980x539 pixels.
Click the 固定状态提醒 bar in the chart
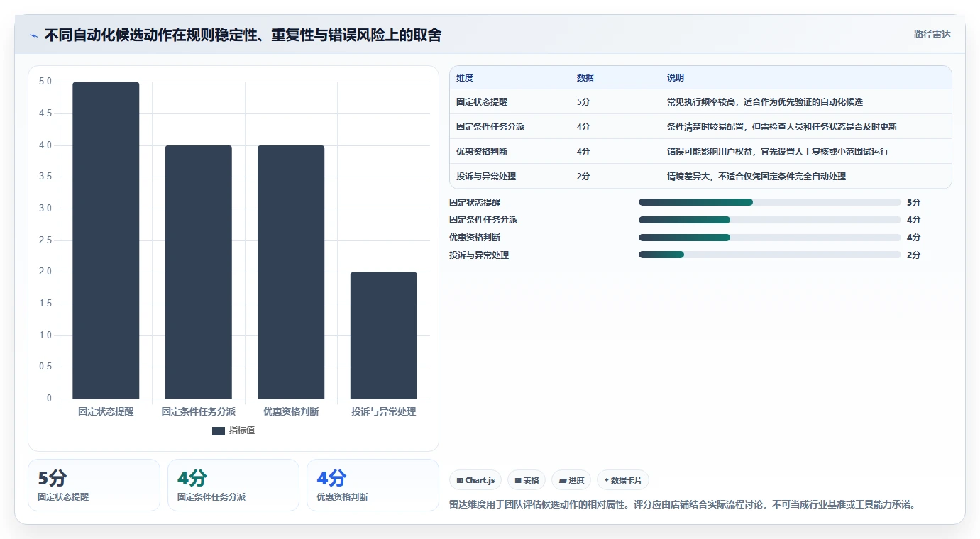(x=106, y=240)
